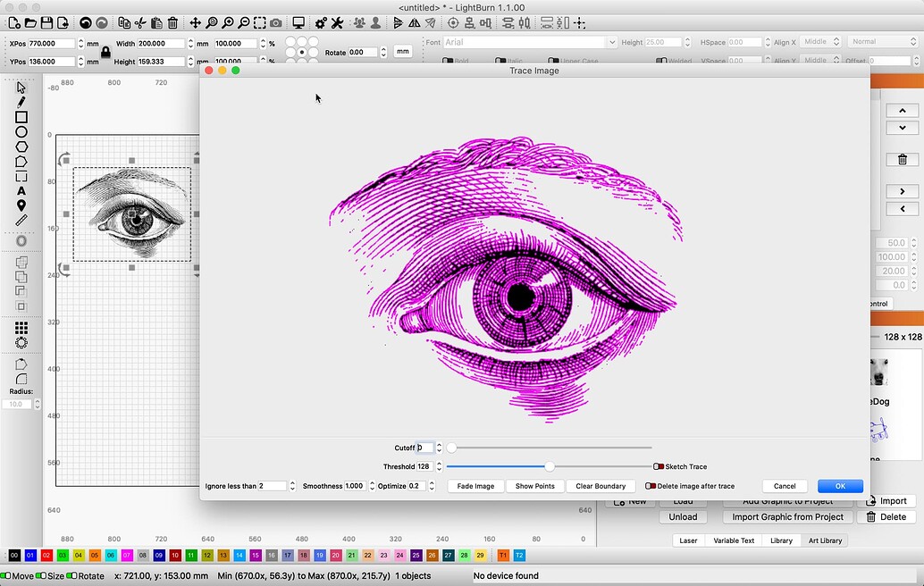Click the Smoothness stepper arrows
The height and width of the screenshot is (586, 924).
coord(372,486)
